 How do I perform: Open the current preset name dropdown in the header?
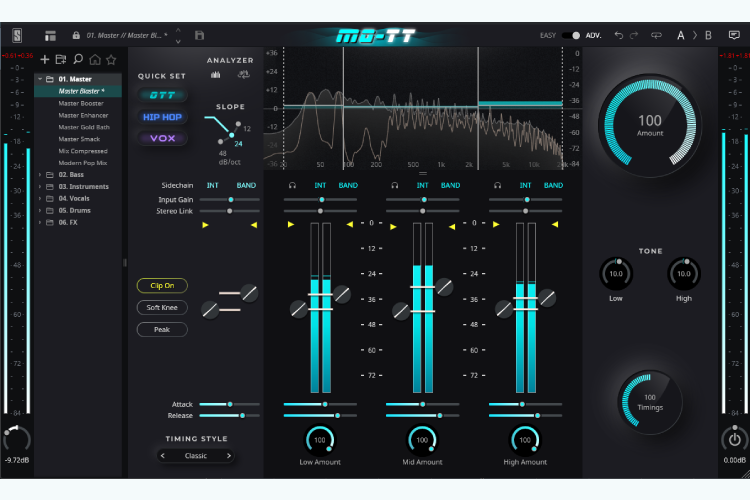click(127, 35)
